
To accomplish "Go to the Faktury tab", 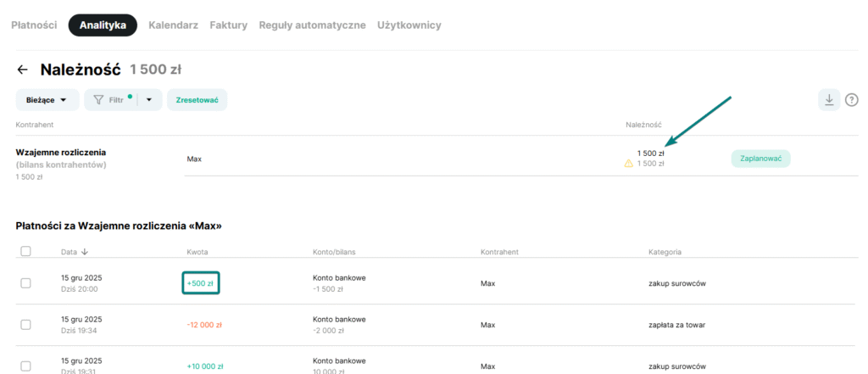I will (228, 25).
